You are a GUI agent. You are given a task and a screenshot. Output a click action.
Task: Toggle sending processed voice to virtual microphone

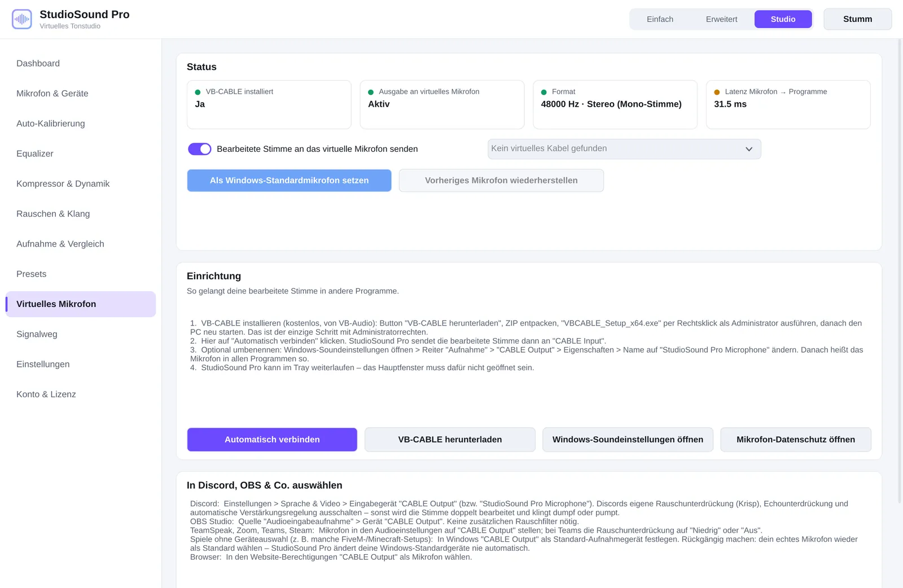[200, 149]
